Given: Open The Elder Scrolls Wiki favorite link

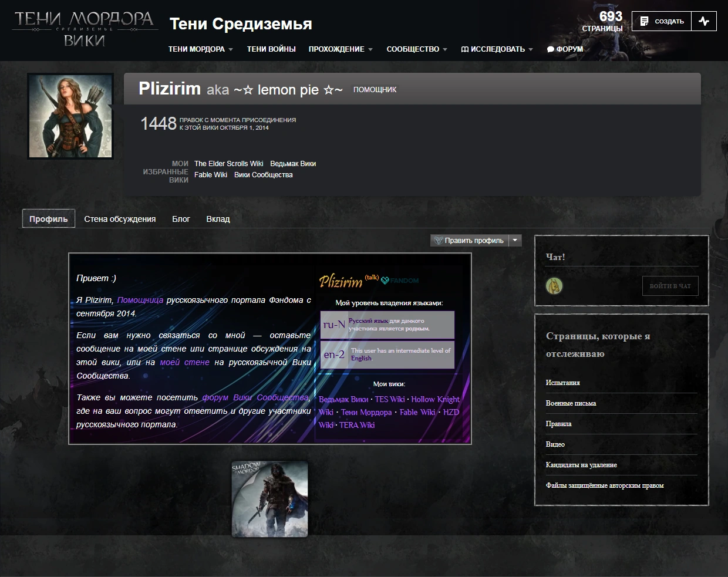Looking at the screenshot, I should 228,164.
